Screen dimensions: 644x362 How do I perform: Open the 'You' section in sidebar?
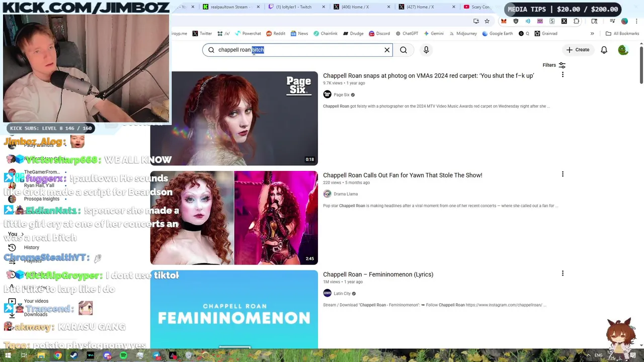click(x=16, y=234)
